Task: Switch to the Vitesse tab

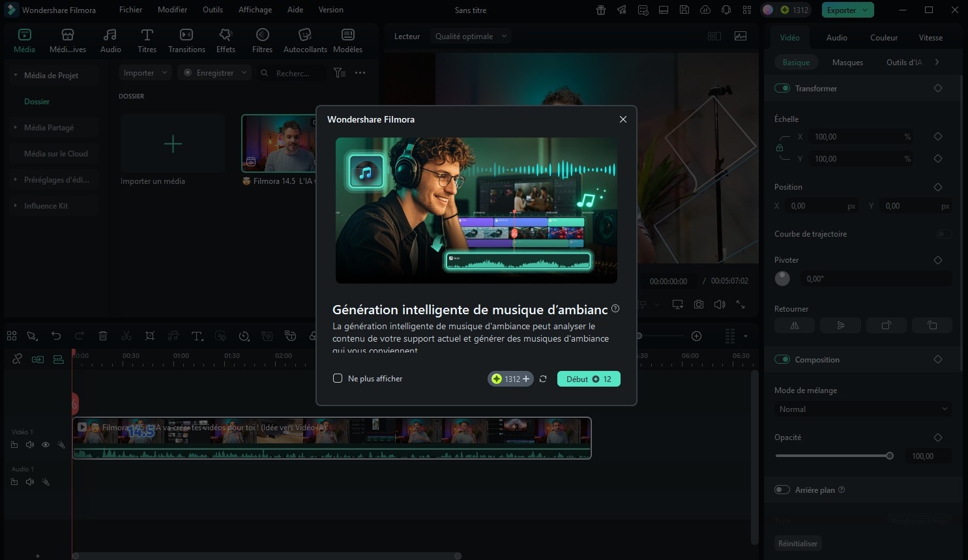Action: pyautogui.click(x=931, y=38)
